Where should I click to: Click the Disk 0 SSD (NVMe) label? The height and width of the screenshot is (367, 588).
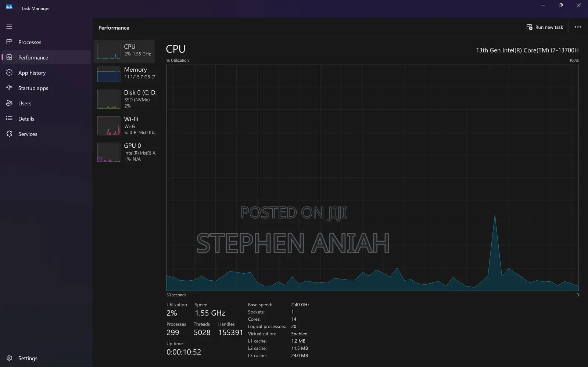pos(137,100)
